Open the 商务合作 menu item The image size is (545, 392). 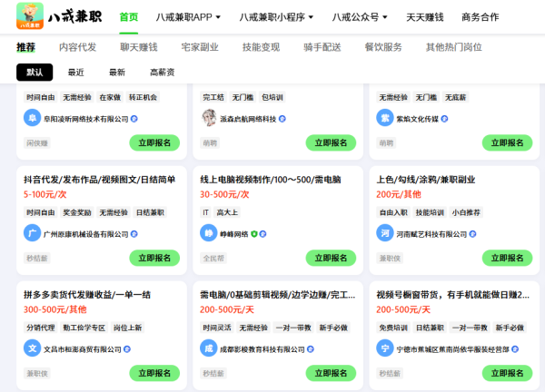tap(480, 17)
